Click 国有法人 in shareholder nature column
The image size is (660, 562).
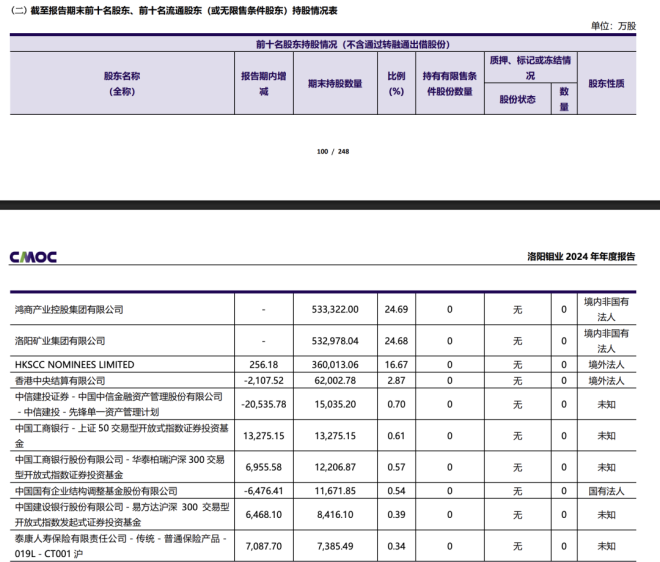pyautogui.click(x=606, y=491)
